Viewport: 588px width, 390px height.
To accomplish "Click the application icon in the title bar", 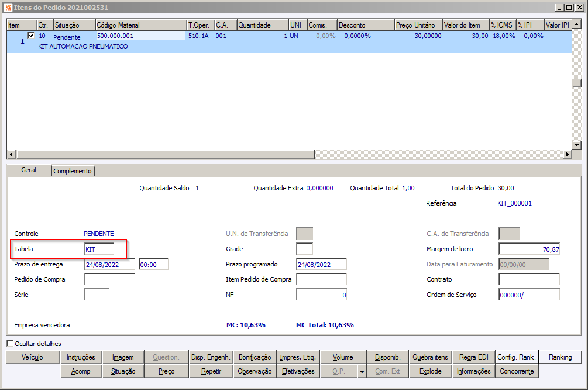I will click(x=8, y=8).
